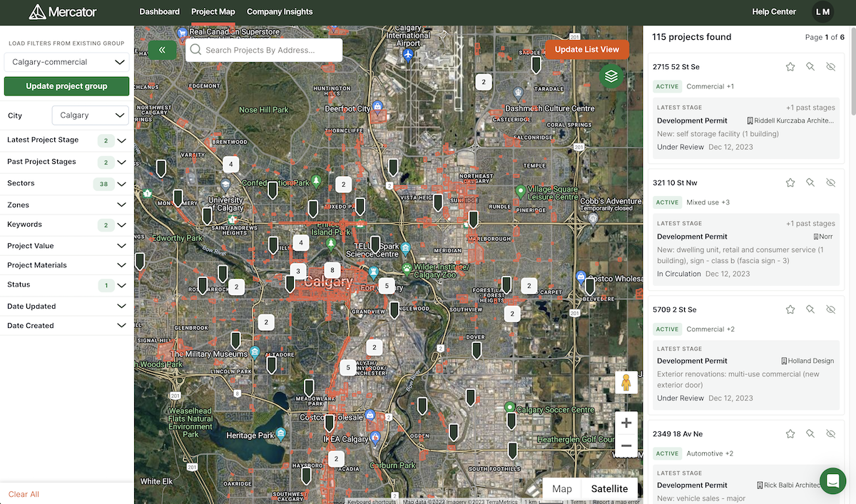Click the Calgary Soccer Centre marker
The height and width of the screenshot is (504, 856).
pyautogui.click(x=509, y=408)
